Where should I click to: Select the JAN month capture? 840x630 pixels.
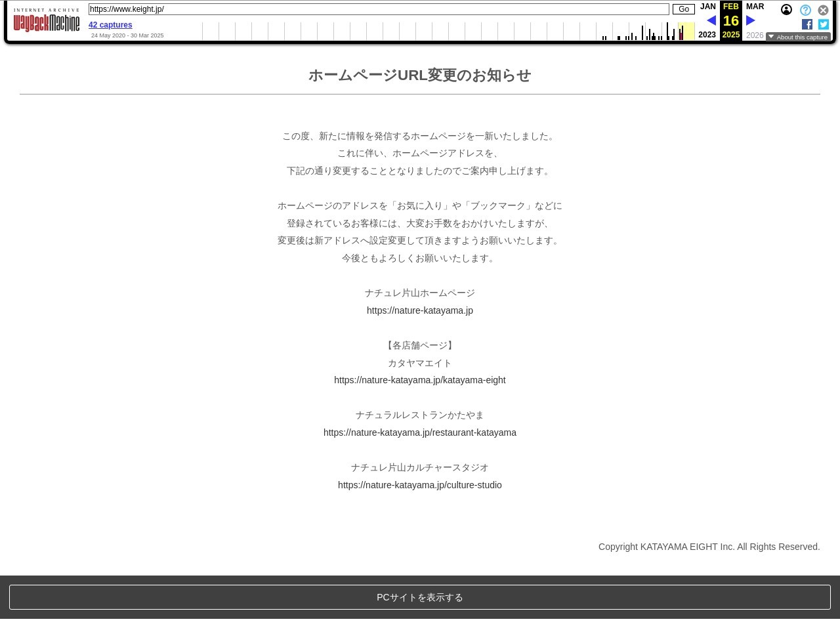[707, 7]
